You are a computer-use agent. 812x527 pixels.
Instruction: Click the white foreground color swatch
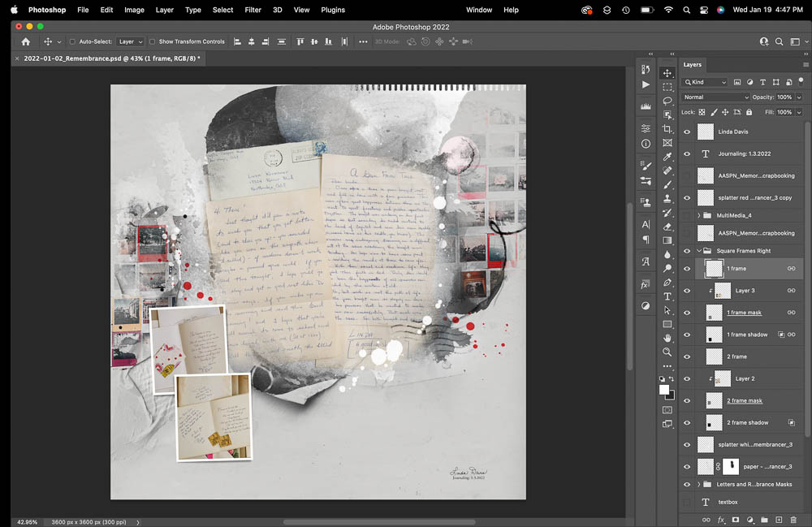point(664,390)
